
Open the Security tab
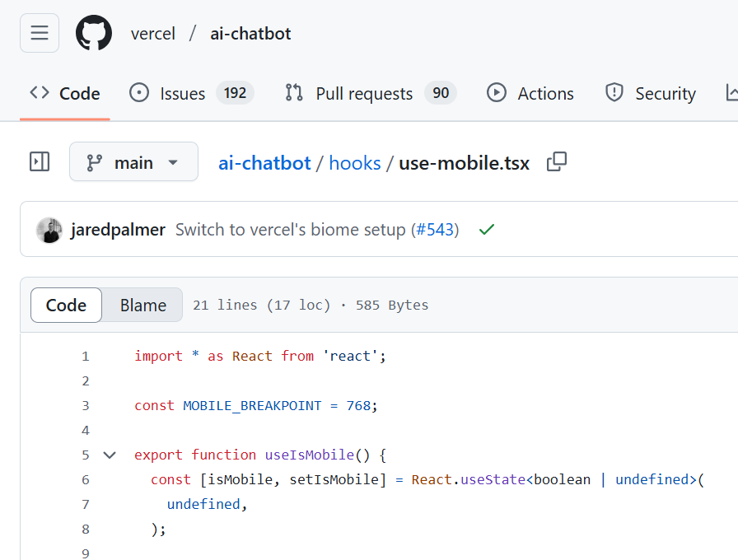coord(650,93)
